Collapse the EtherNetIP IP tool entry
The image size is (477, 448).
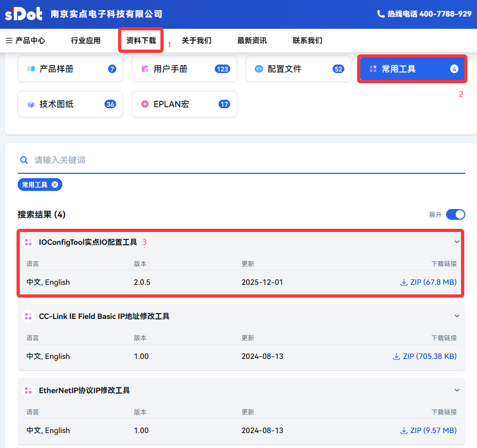[x=457, y=390]
